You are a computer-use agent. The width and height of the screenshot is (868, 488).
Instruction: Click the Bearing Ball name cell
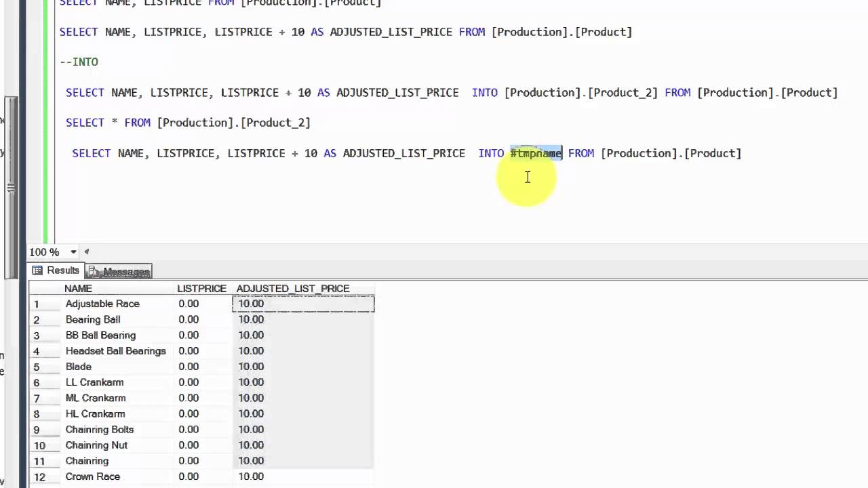(x=119, y=319)
